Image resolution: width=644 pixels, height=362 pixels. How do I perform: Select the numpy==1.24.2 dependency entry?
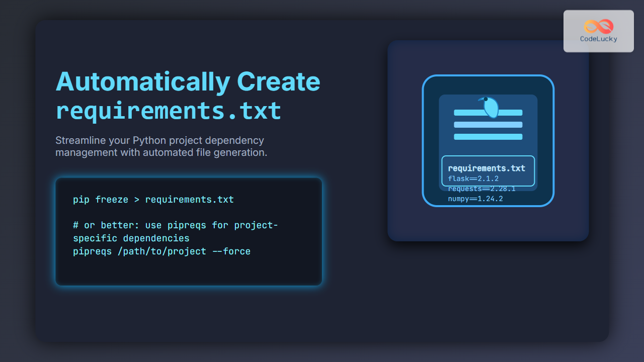[475, 199]
